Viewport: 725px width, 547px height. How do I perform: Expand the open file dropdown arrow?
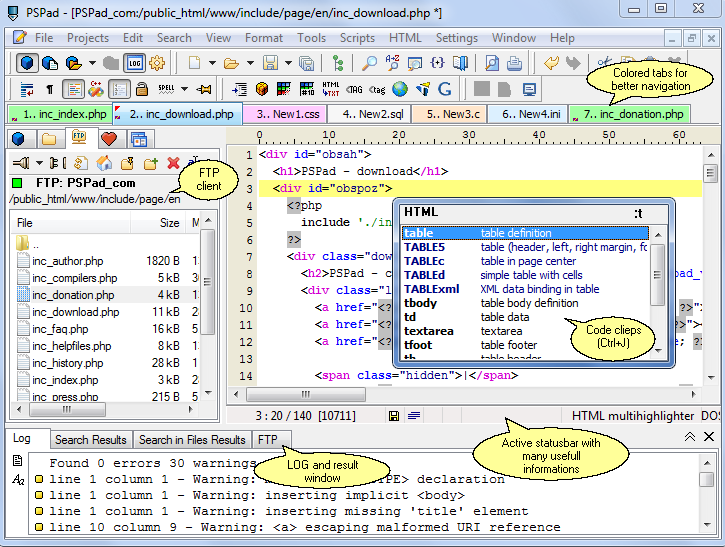pyautogui.click(x=250, y=62)
